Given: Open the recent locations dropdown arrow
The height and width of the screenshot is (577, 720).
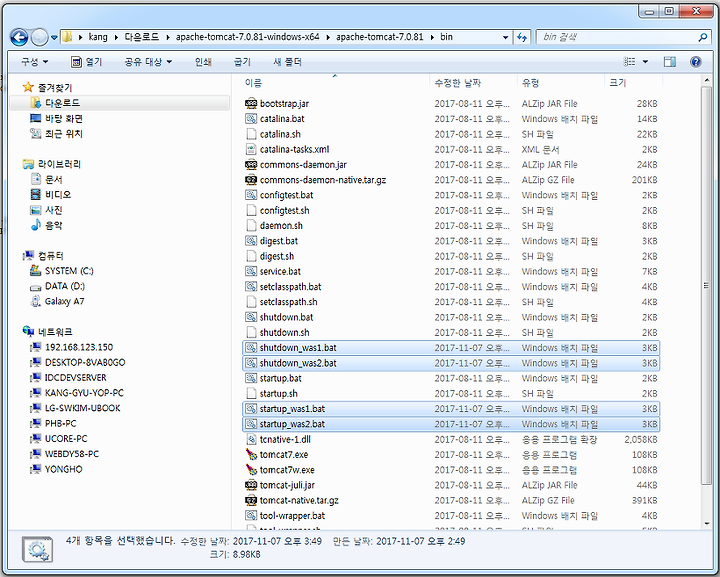Looking at the screenshot, I should coord(54,38).
